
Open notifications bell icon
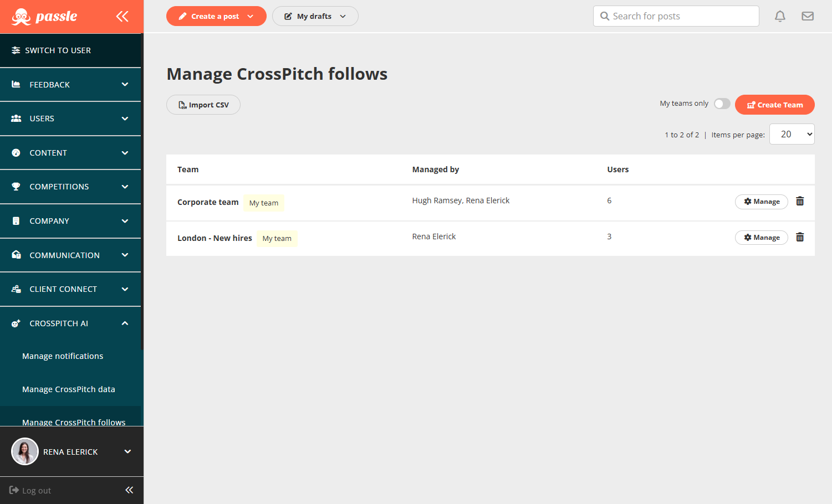click(x=780, y=16)
